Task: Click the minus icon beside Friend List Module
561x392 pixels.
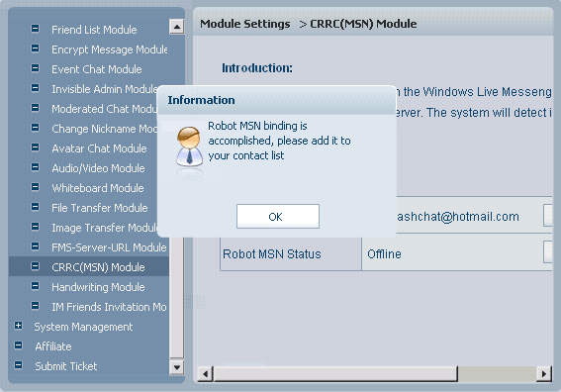Action: [x=35, y=29]
